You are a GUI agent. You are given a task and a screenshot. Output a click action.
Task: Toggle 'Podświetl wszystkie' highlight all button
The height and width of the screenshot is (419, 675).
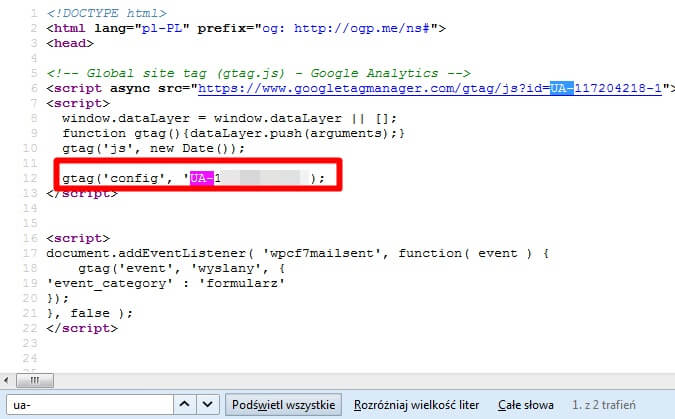pos(283,405)
